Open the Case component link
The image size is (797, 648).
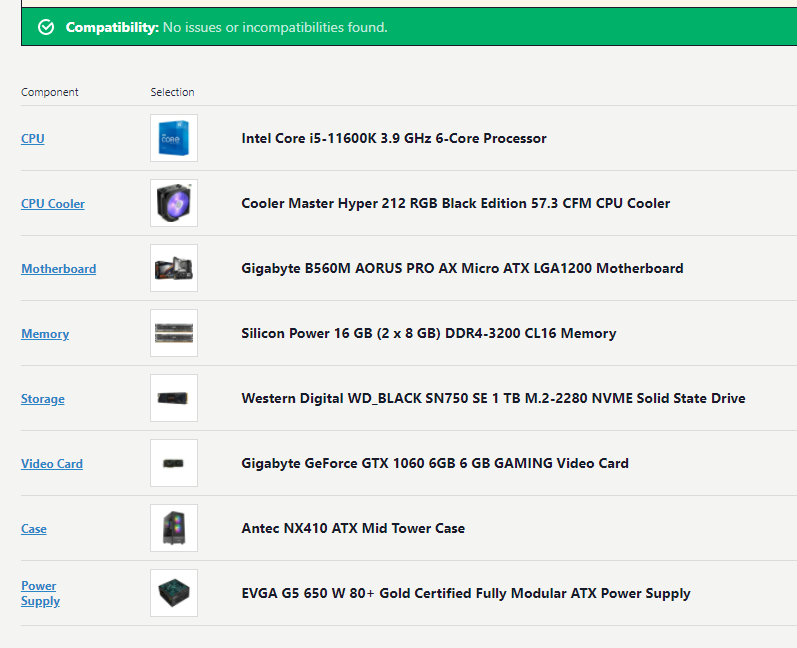34,529
